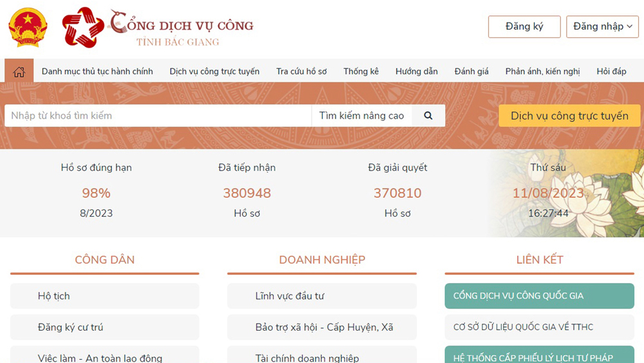Click the Đã tiếp nhận label
Viewport: 644px width, 363px height.
(x=247, y=168)
